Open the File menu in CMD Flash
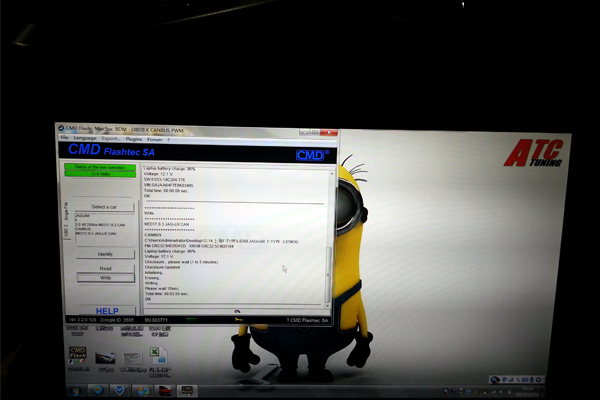The height and width of the screenshot is (400, 600). 64,137
